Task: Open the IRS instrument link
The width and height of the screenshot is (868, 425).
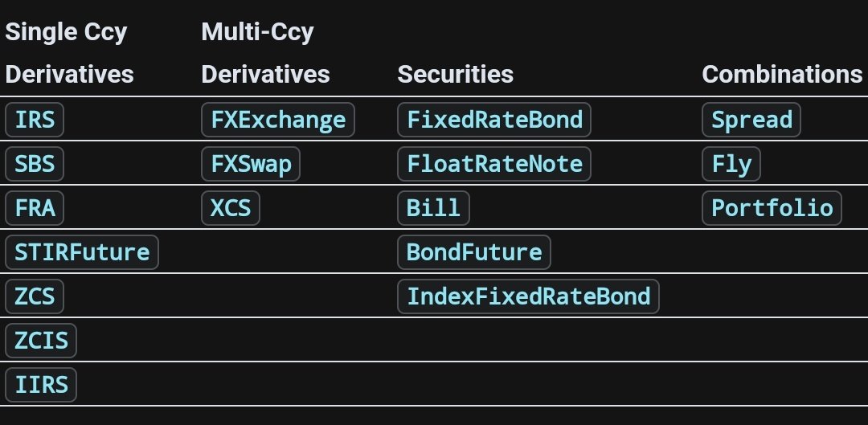Action: (35, 120)
